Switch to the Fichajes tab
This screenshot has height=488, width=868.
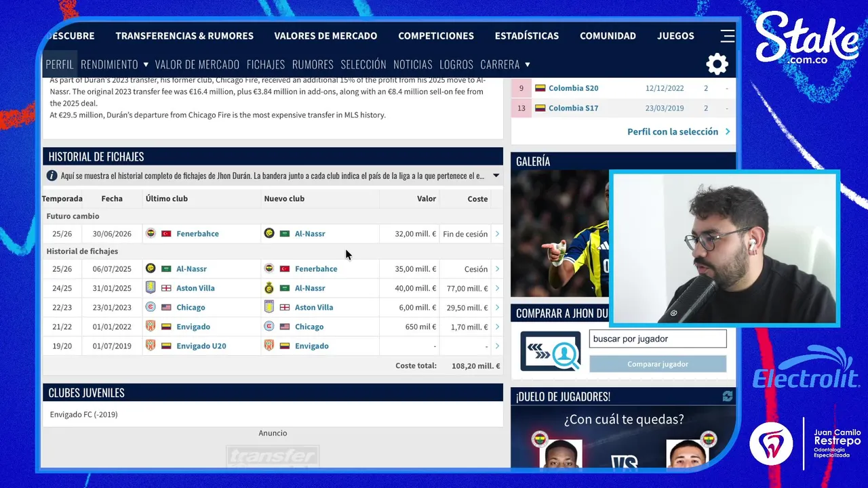(266, 64)
